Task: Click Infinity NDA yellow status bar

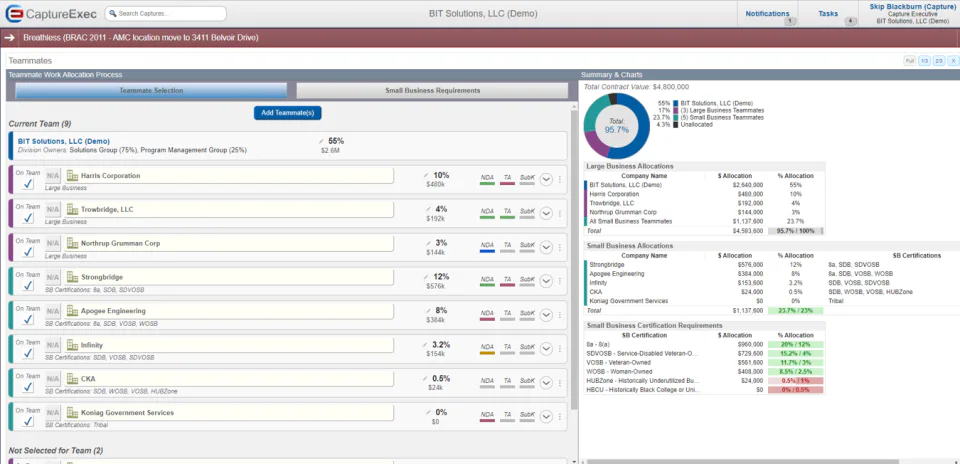Action: 487,353
